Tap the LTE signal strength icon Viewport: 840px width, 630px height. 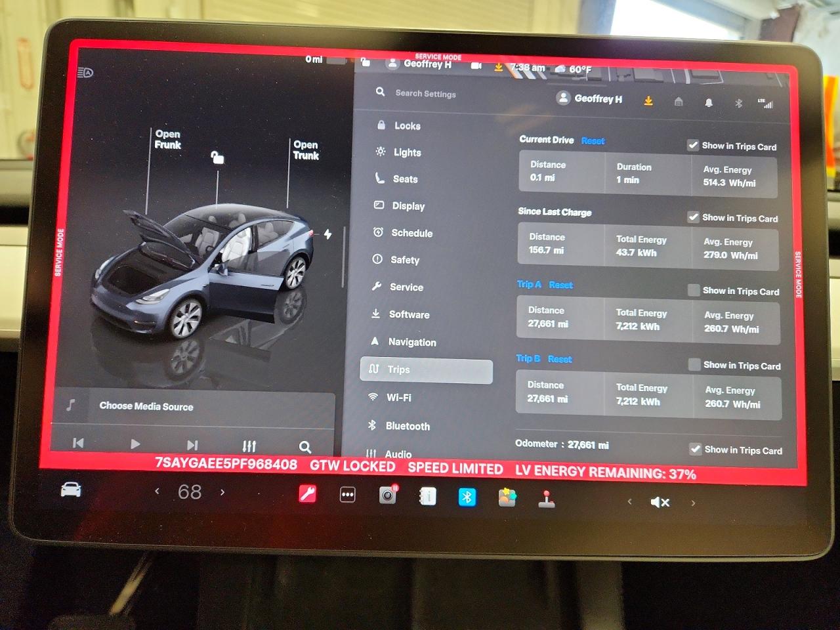click(765, 103)
